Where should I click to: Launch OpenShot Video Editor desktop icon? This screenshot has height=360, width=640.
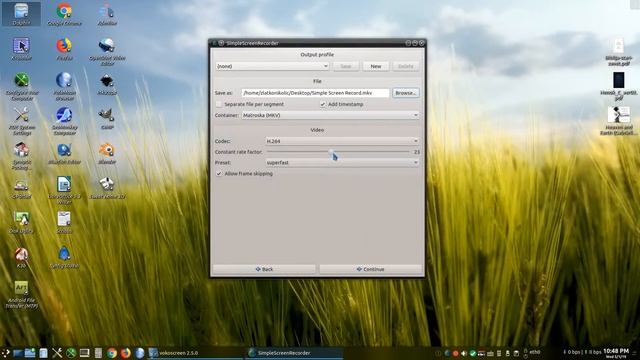pos(107,51)
